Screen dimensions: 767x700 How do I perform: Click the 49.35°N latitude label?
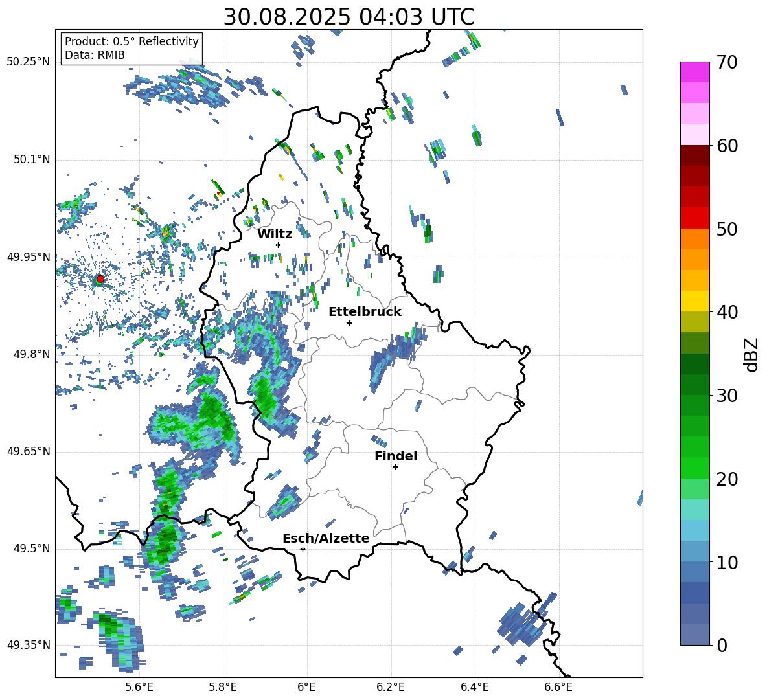coord(29,645)
